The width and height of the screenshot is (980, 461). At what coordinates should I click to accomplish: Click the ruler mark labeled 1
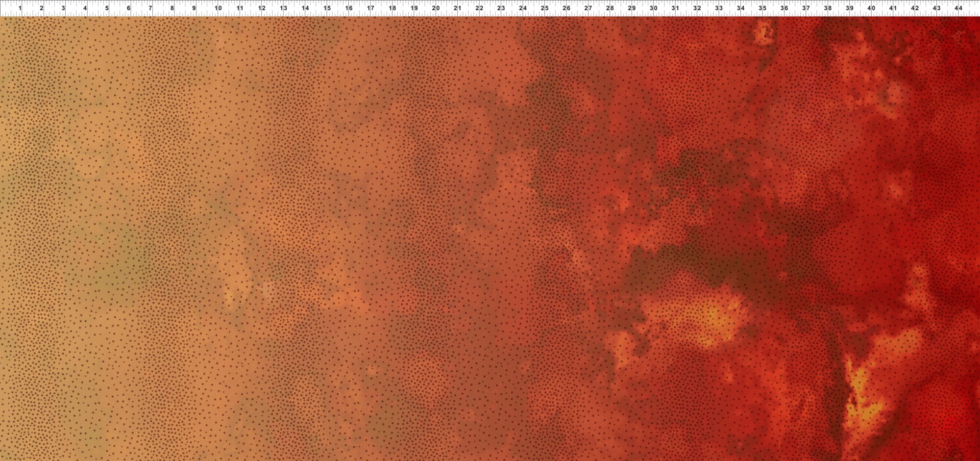[x=20, y=8]
